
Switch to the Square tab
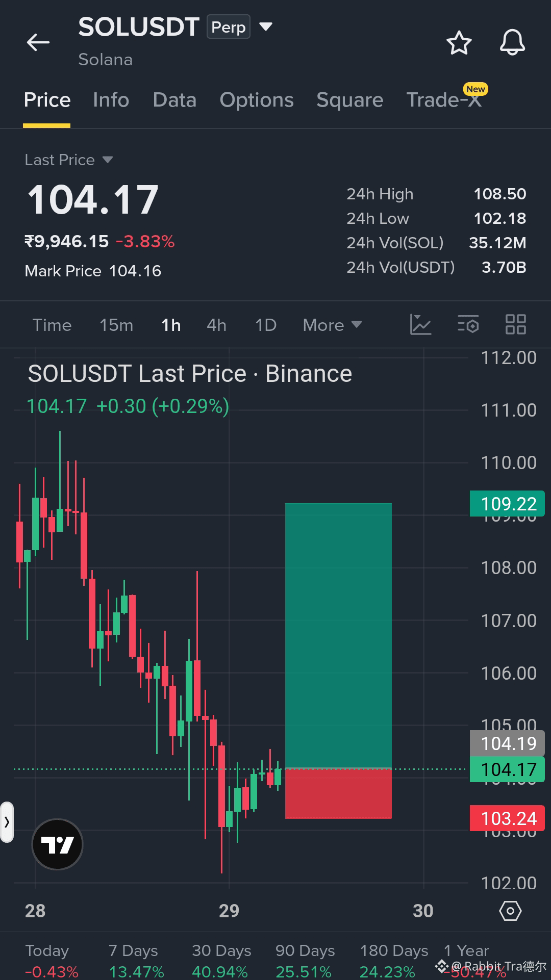(349, 100)
